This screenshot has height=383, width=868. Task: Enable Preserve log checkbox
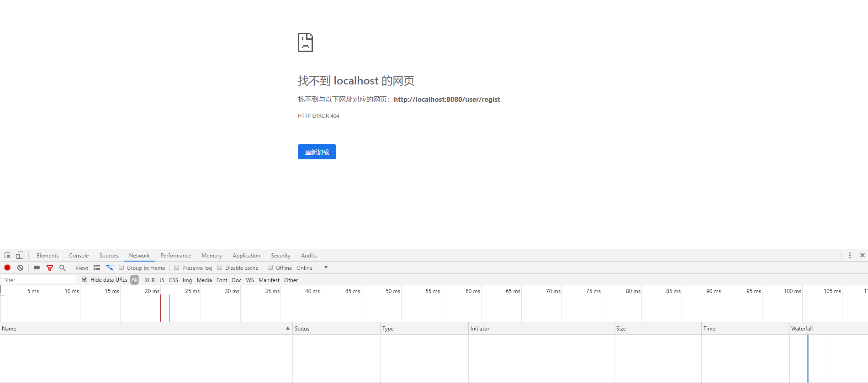(177, 268)
